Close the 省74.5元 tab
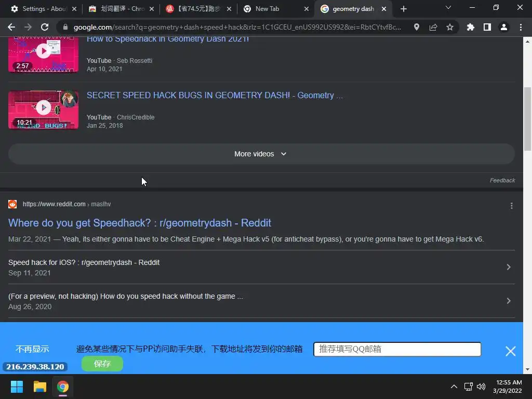The image size is (532, 399). coord(229,9)
